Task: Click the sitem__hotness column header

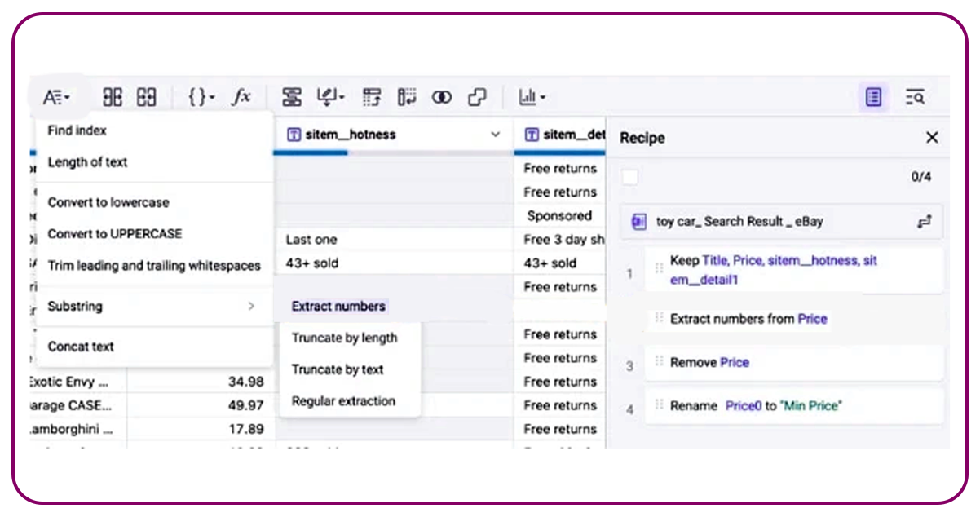Action: [x=394, y=135]
